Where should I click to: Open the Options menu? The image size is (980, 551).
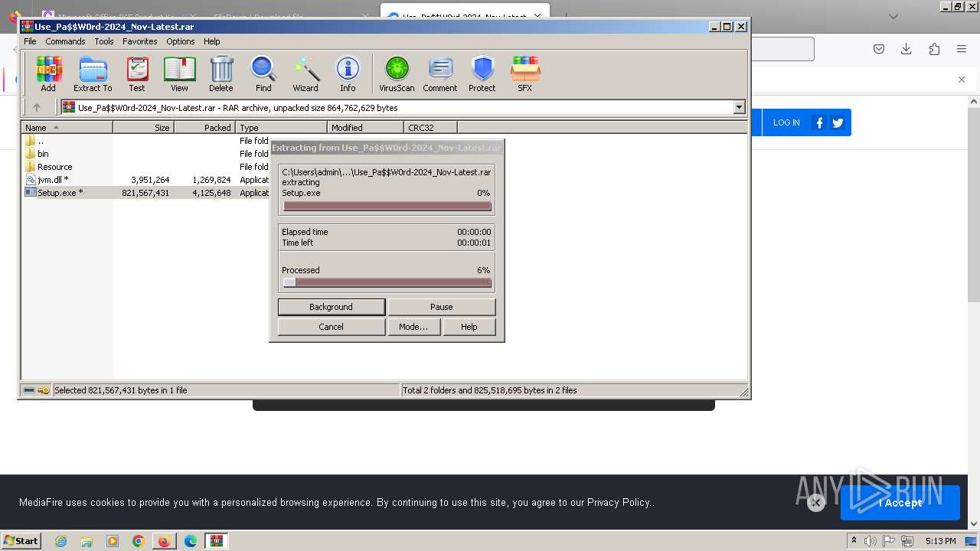[x=181, y=41]
